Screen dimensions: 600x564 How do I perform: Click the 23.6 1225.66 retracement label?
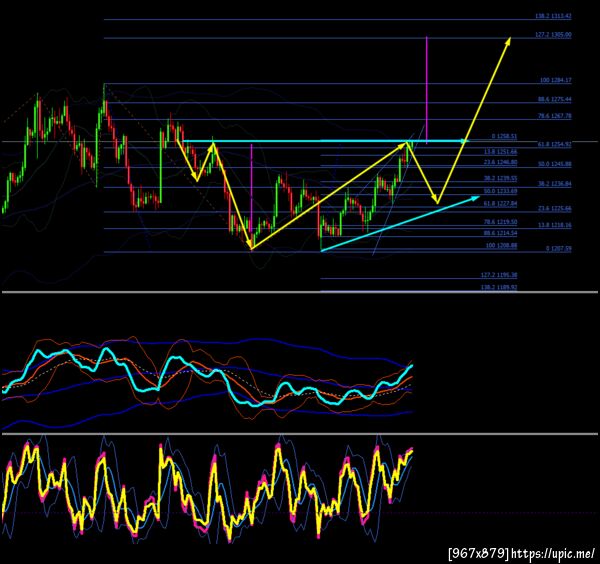pyautogui.click(x=554, y=209)
